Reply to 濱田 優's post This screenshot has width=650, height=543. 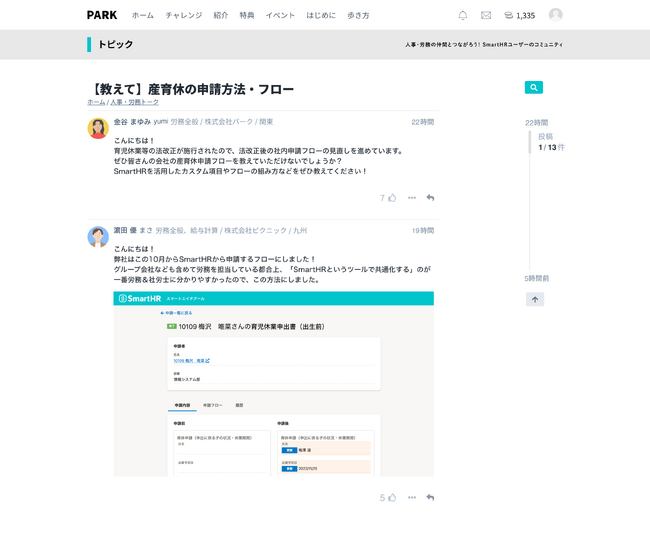[430, 497]
